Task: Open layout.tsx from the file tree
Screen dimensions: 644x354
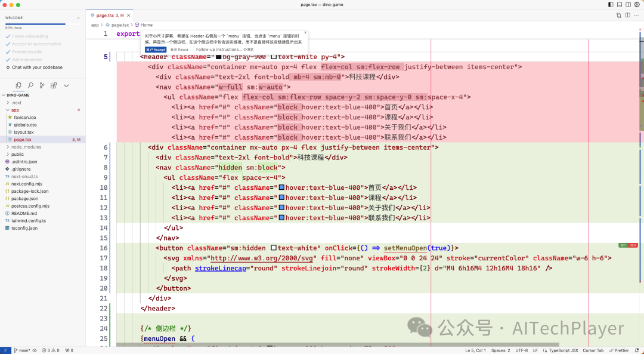Action: [23, 132]
